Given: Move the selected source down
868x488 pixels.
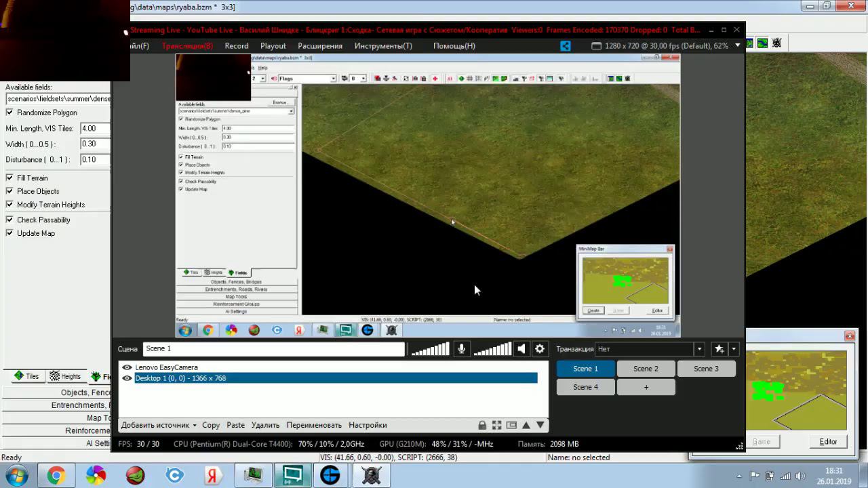Looking at the screenshot, I should point(540,425).
